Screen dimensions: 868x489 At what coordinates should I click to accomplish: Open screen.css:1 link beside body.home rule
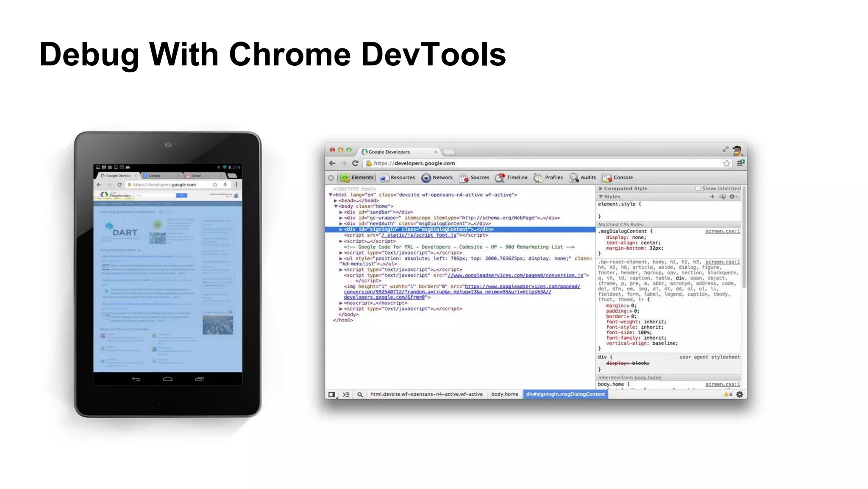pos(722,384)
